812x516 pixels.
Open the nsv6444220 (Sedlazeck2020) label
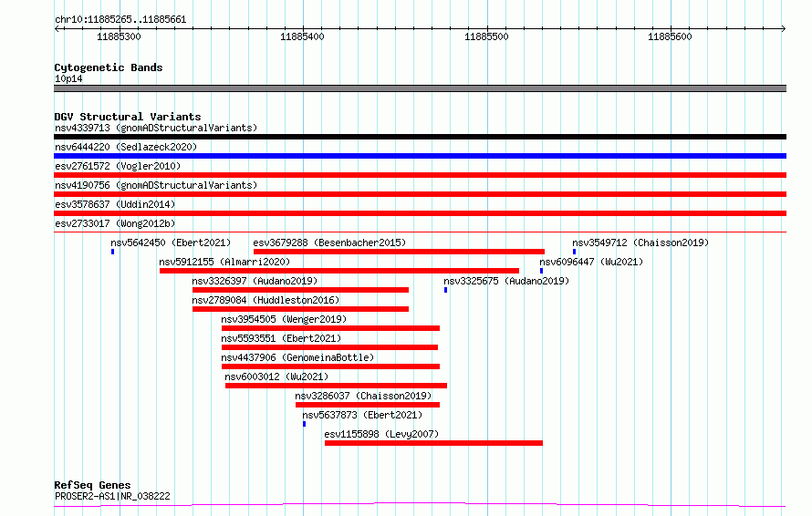[126, 147]
